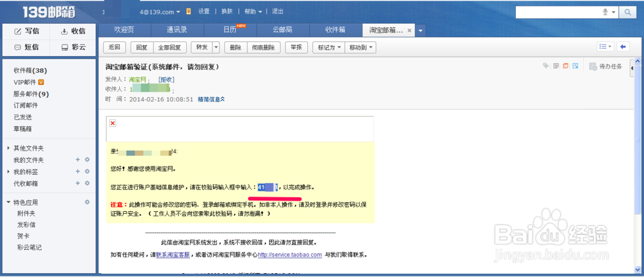Expand the 我的标签 tree node

pyautogui.click(x=8, y=171)
